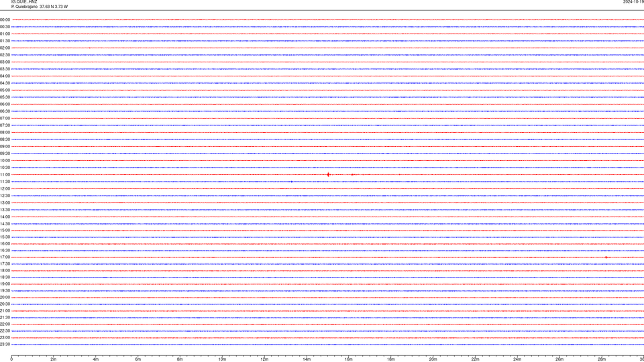Image resolution: width=644 pixels, height=362 pixels.
Task: Click the '01:30' time label
Action: [5, 41]
